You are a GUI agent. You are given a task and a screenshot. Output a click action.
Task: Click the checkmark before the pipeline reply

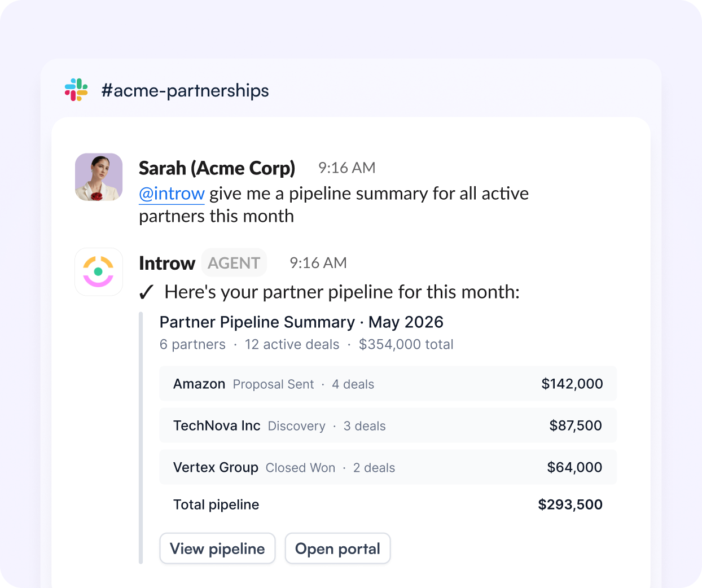pos(146,292)
